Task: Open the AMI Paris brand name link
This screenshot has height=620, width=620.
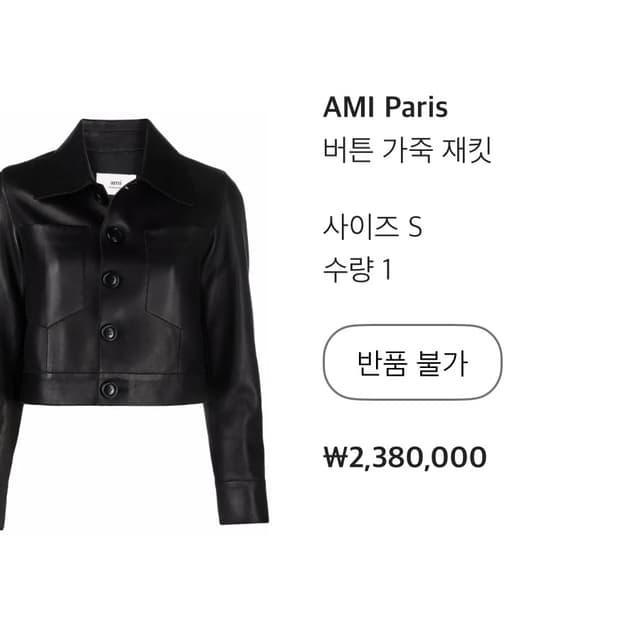Action: 386,107
